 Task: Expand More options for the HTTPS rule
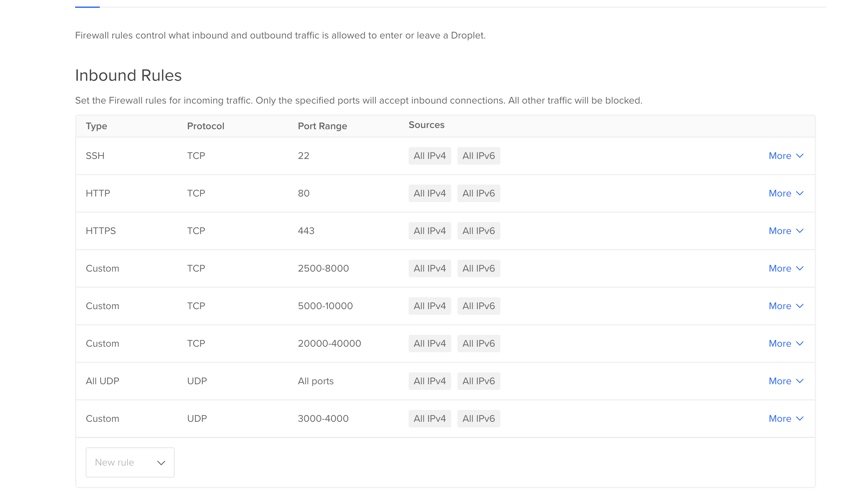tap(786, 231)
